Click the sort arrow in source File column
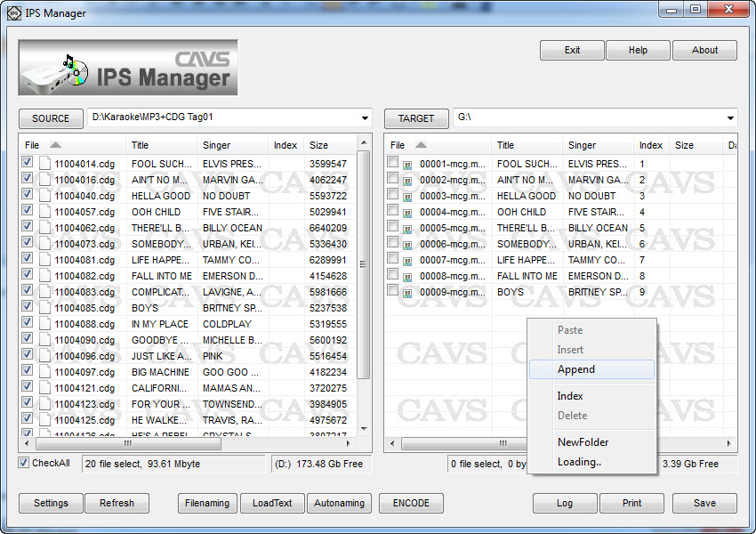 coord(55,145)
